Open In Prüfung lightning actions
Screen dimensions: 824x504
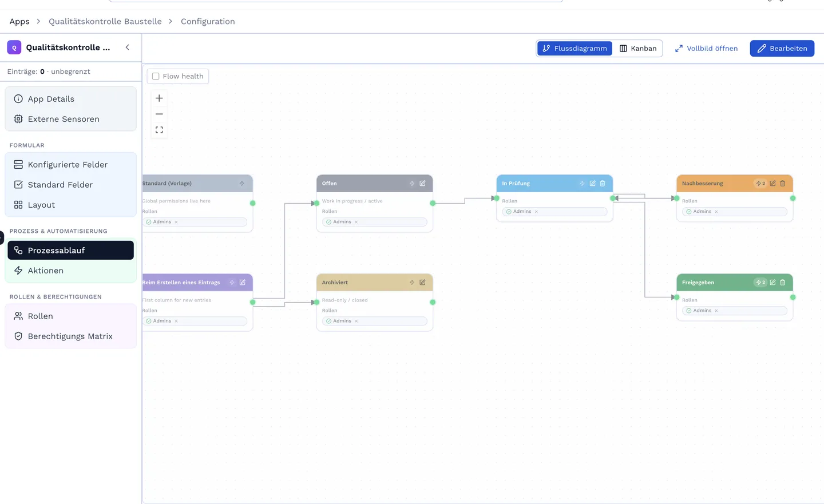click(x=582, y=184)
